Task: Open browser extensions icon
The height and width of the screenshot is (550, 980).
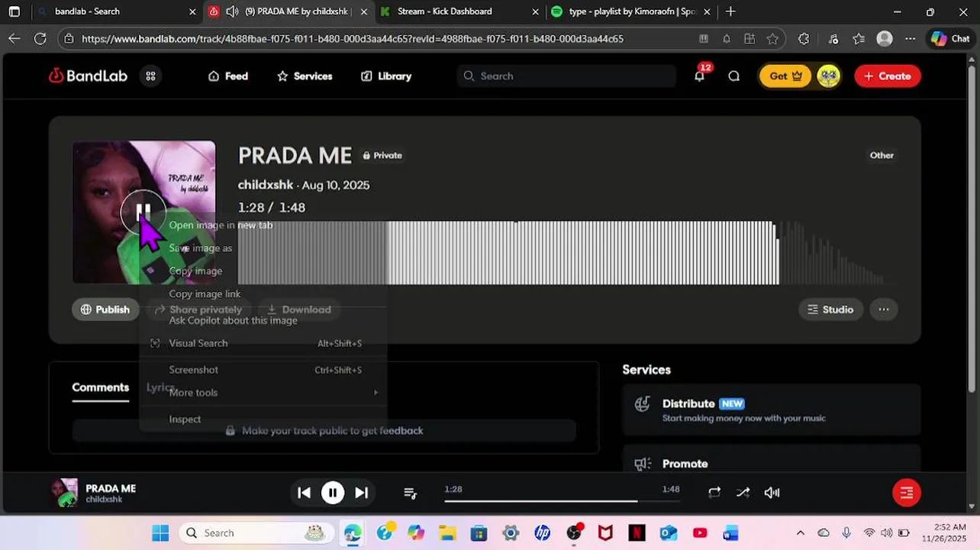Action: [x=804, y=39]
